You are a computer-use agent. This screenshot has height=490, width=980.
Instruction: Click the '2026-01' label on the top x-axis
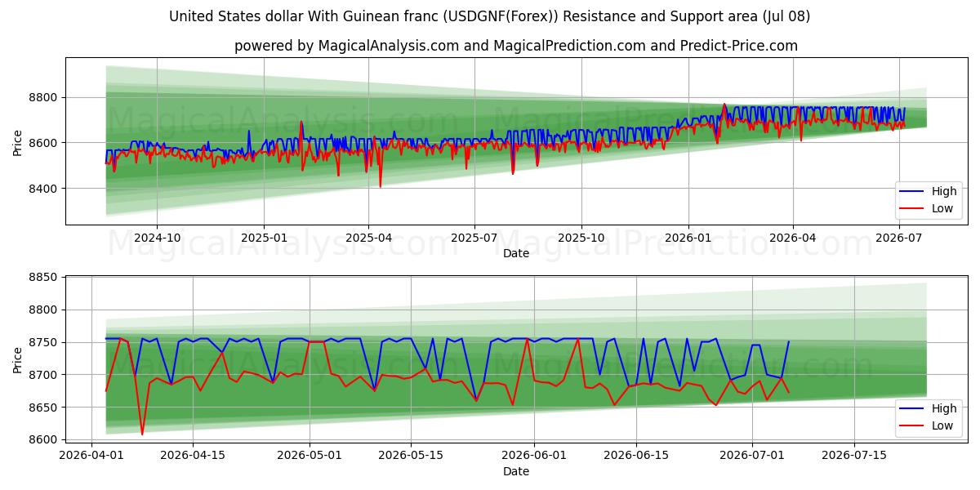coord(688,238)
